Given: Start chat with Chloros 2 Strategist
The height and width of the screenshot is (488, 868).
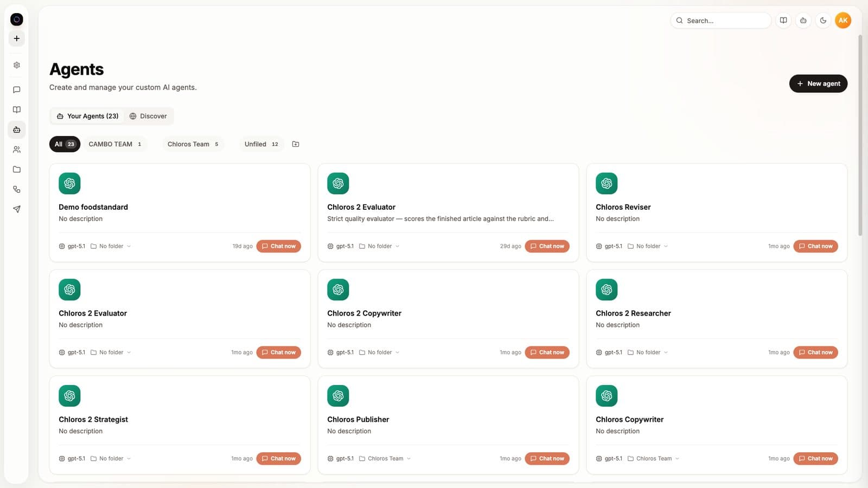Looking at the screenshot, I should [x=278, y=459].
